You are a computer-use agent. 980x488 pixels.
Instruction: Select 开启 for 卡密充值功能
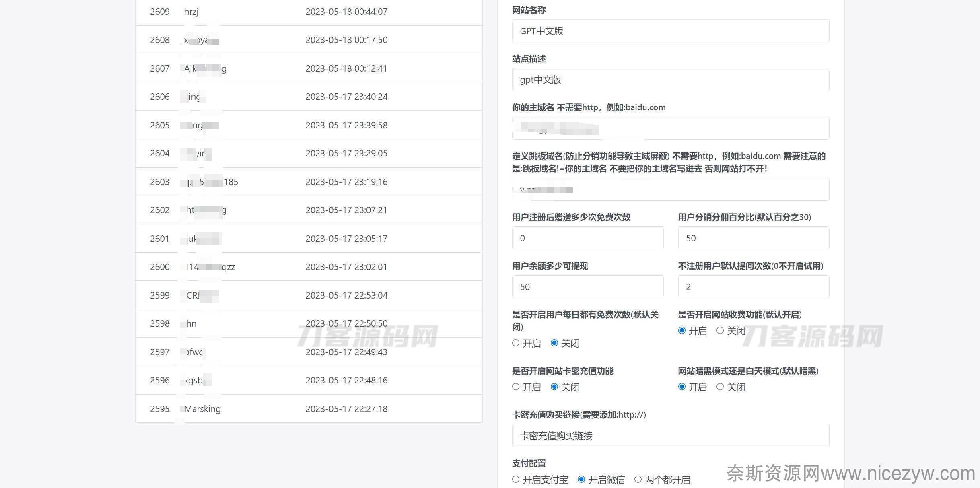coord(516,387)
